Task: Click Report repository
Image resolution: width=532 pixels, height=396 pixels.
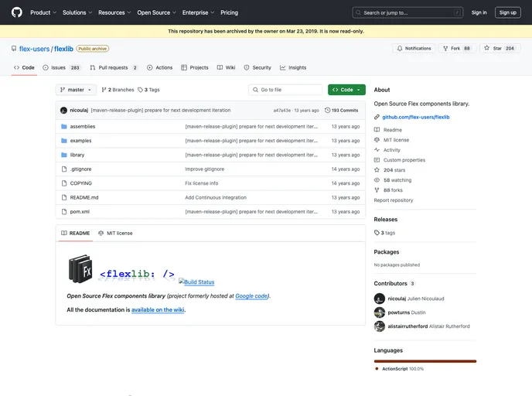Action: tap(394, 200)
